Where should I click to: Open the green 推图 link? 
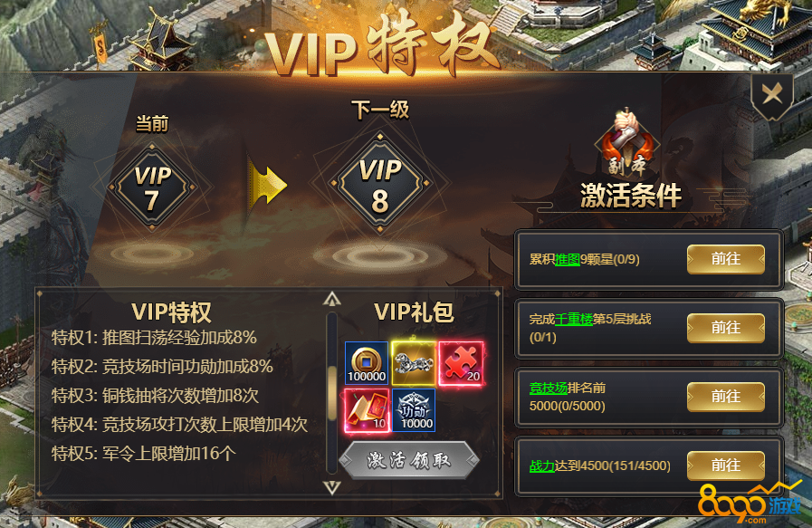pyautogui.click(x=567, y=259)
